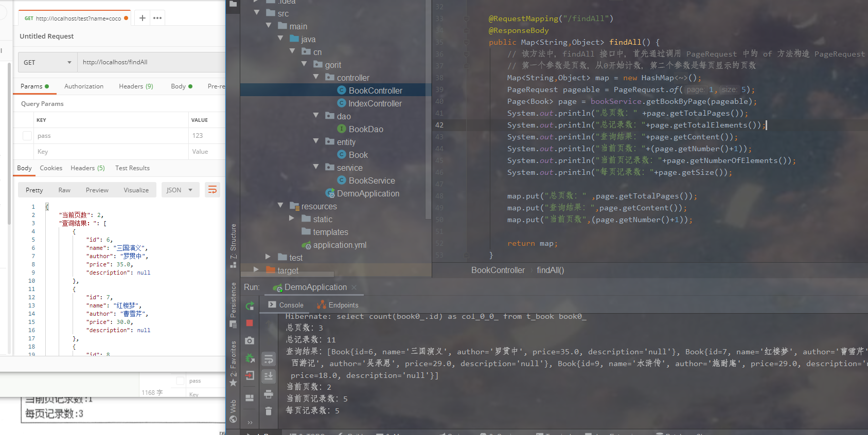
Task: Click the exit icon with red arrow in Run panel
Action: 250,375
